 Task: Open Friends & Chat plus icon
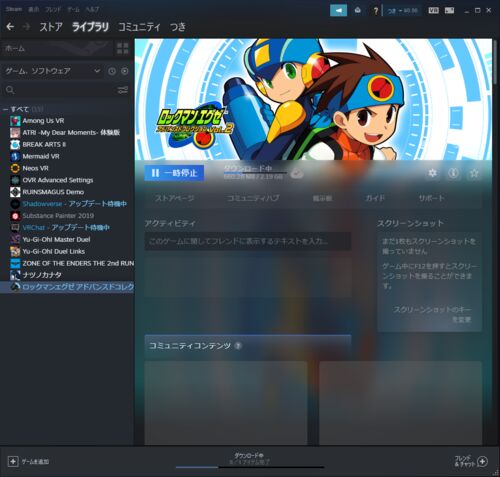482,462
